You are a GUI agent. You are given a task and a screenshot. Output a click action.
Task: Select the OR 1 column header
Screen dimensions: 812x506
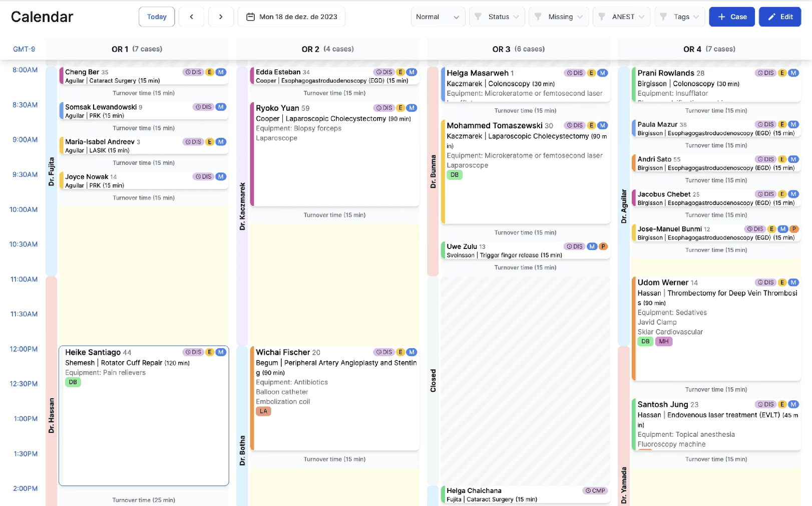click(x=137, y=49)
